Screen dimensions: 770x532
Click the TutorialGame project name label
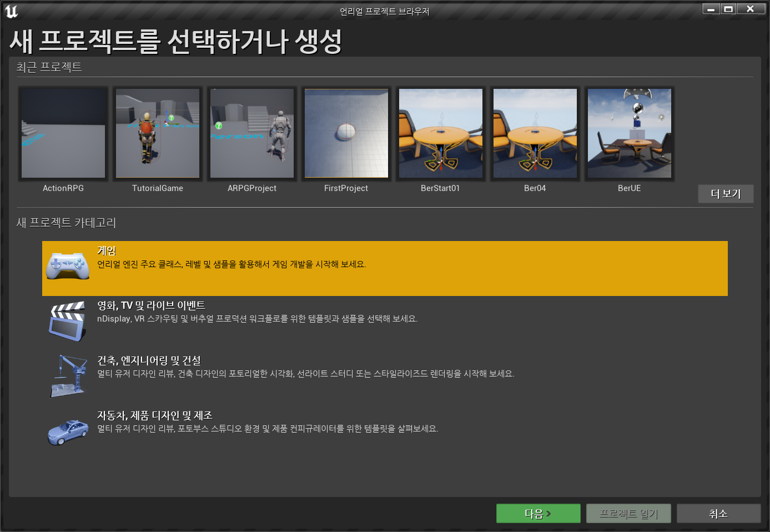[158, 188]
